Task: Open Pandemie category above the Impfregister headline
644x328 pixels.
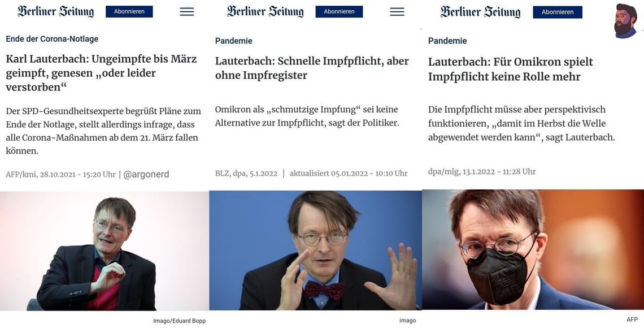Action: click(x=233, y=41)
